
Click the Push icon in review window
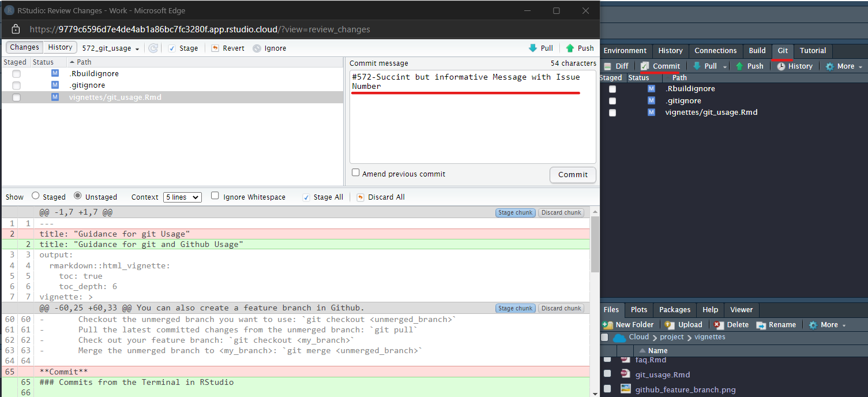click(x=570, y=48)
